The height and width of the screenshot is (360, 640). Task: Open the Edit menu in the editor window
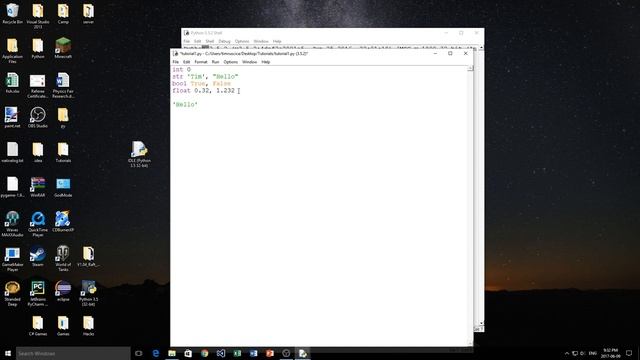[187, 62]
